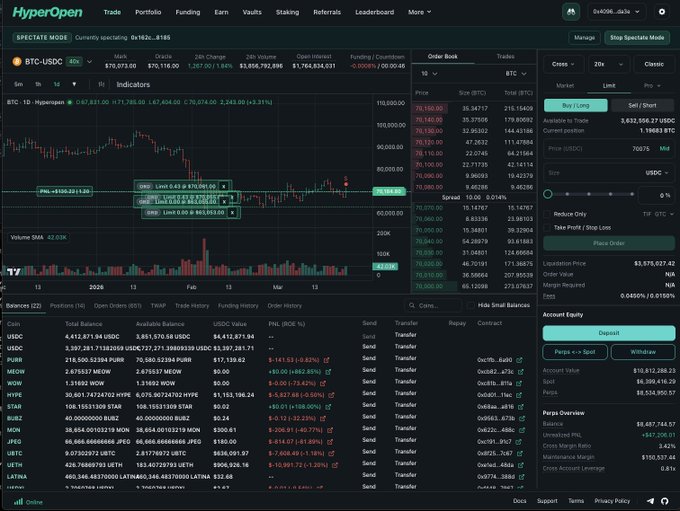Open the Indicators chart menu
This screenshot has width=680, height=511.
133,85
